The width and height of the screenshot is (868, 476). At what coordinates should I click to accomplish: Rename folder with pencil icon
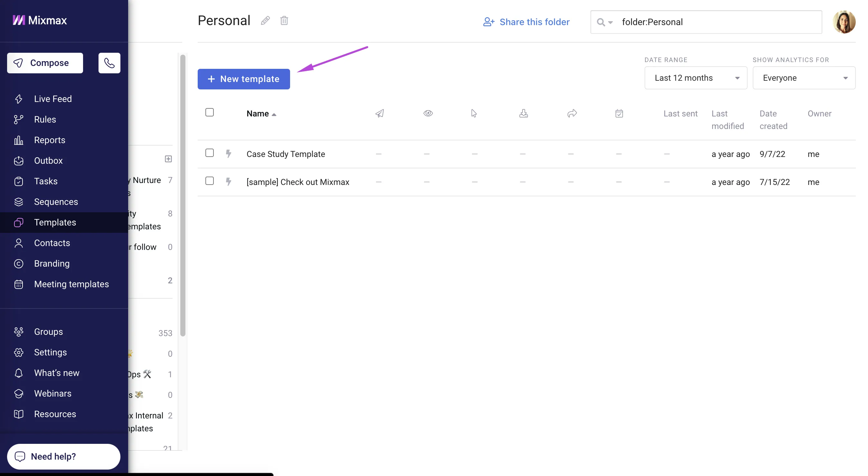pos(265,21)
